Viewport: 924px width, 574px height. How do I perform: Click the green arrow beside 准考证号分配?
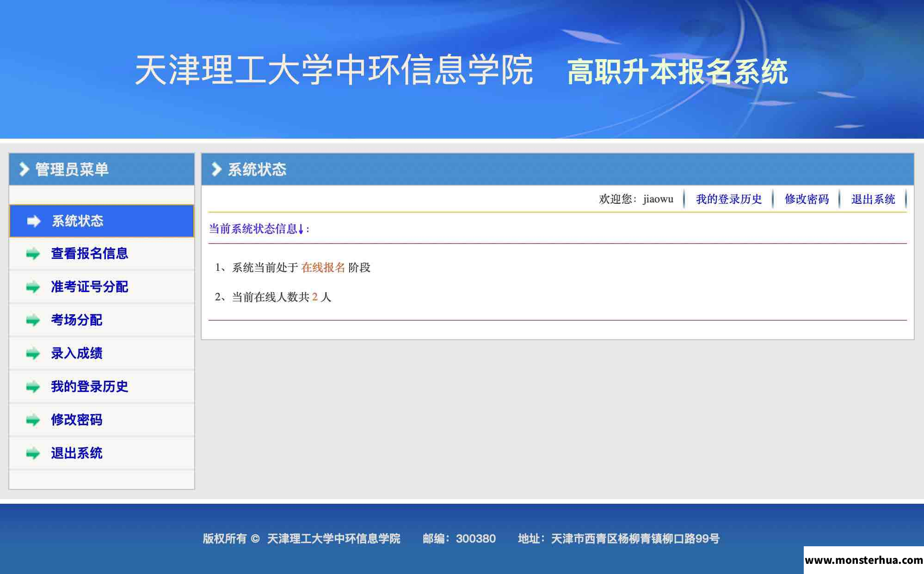[33, 287]
